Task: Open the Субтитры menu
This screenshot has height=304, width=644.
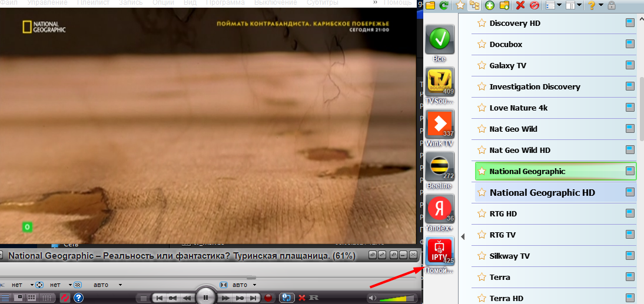Action: (x=323, y=2)
